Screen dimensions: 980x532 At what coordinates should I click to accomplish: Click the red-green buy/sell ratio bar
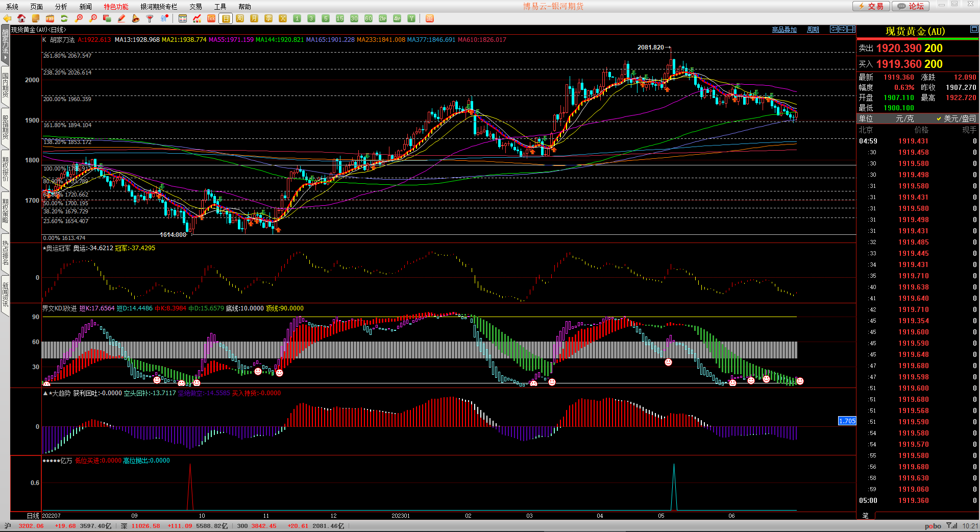point(917,39)
